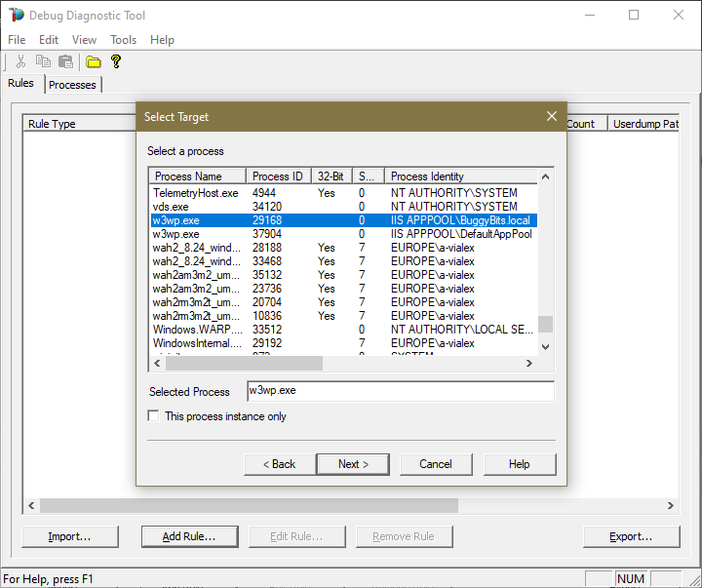Image resolution: width=702 pixels, height=588 pixels.
Task: Click process list scroll up arrow
Action: coord(545,176)
